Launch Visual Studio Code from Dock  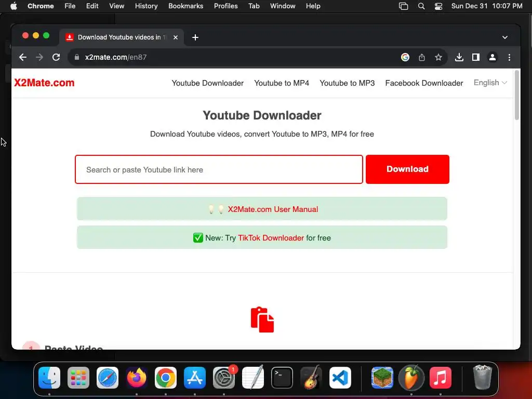coord(340,378)
